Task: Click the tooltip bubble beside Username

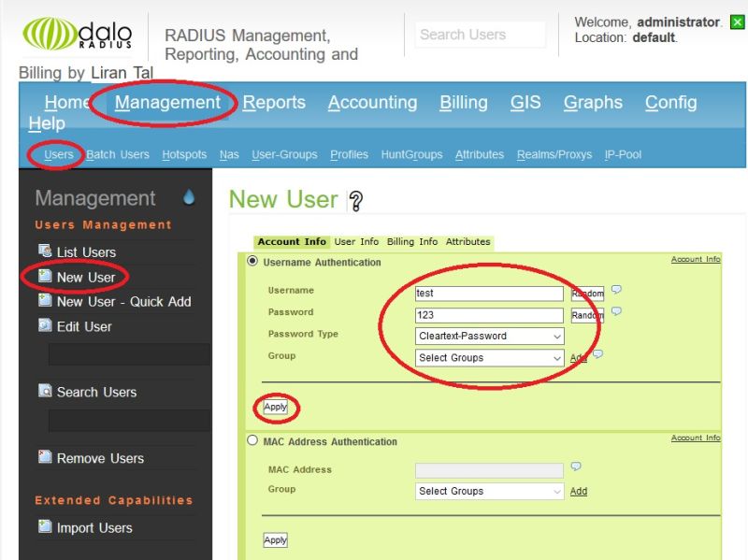Action: coord(616,290)
